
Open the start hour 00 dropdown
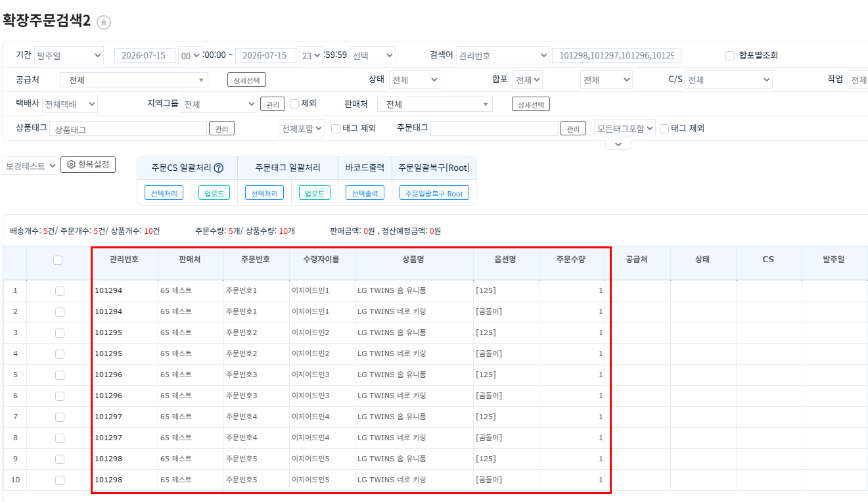point(190,56)
